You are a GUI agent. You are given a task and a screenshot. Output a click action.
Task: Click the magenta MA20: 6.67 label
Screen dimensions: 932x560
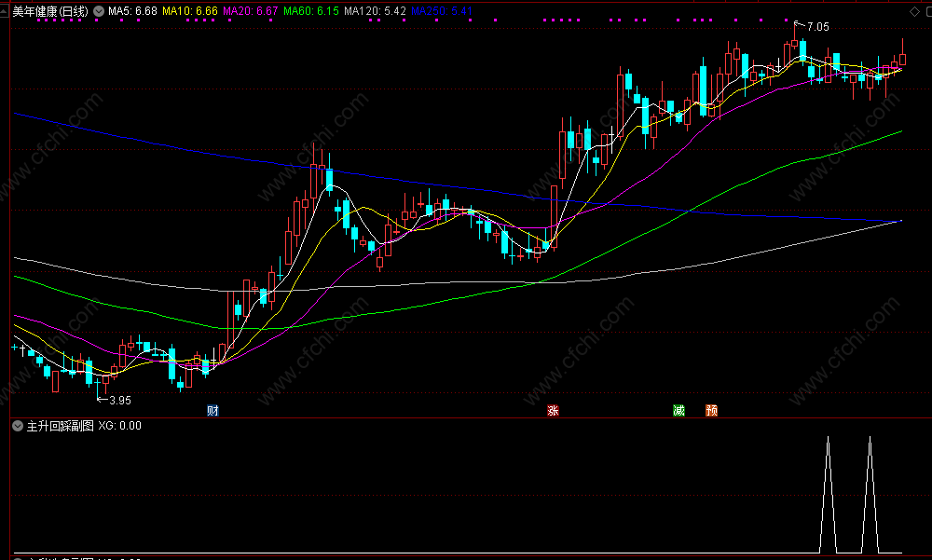point(250,11)
